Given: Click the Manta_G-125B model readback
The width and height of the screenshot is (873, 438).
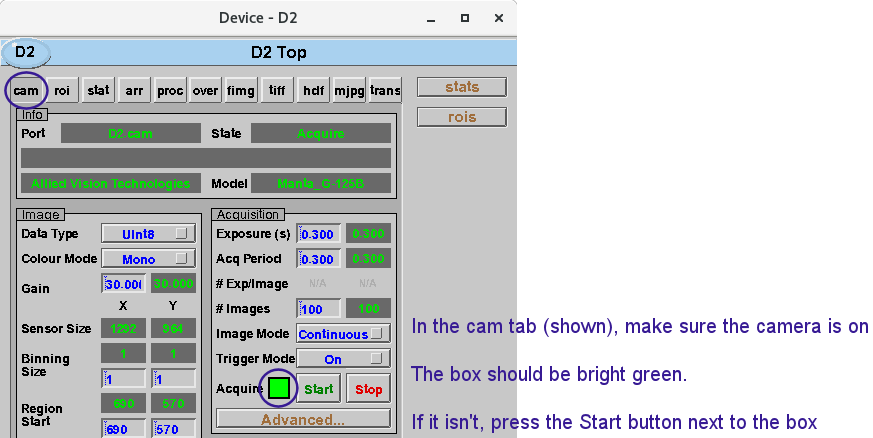Looking at the screenshot, I should click(321, 183).
